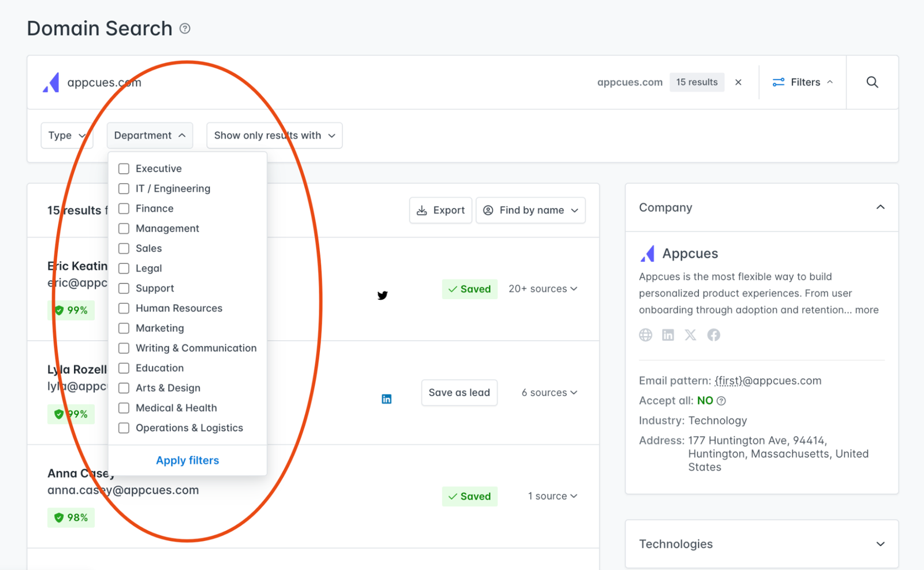Click the X social icon under Appcues description
Screen dimensions: 924x570
click(x=691, y=335)
